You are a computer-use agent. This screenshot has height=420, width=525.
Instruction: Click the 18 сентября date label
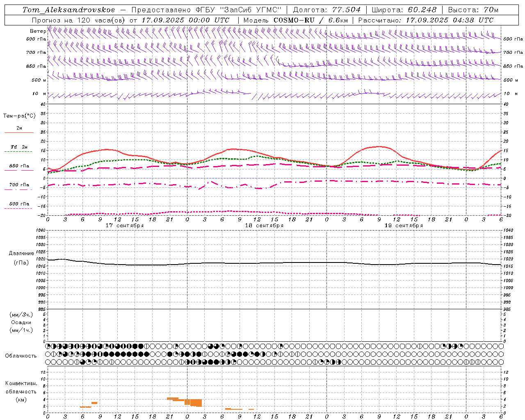tap(264, 226)
